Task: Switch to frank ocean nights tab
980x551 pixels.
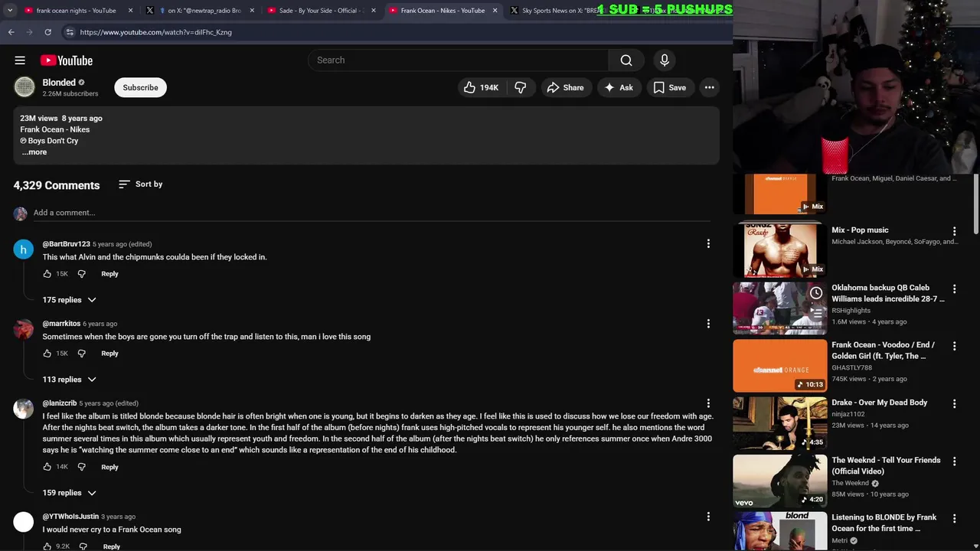Action: (76, 11)
